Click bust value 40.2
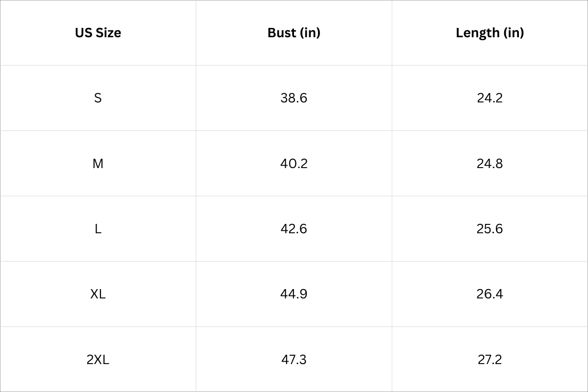Viewport: 588px width, 392px height. (x=294, y=163)
